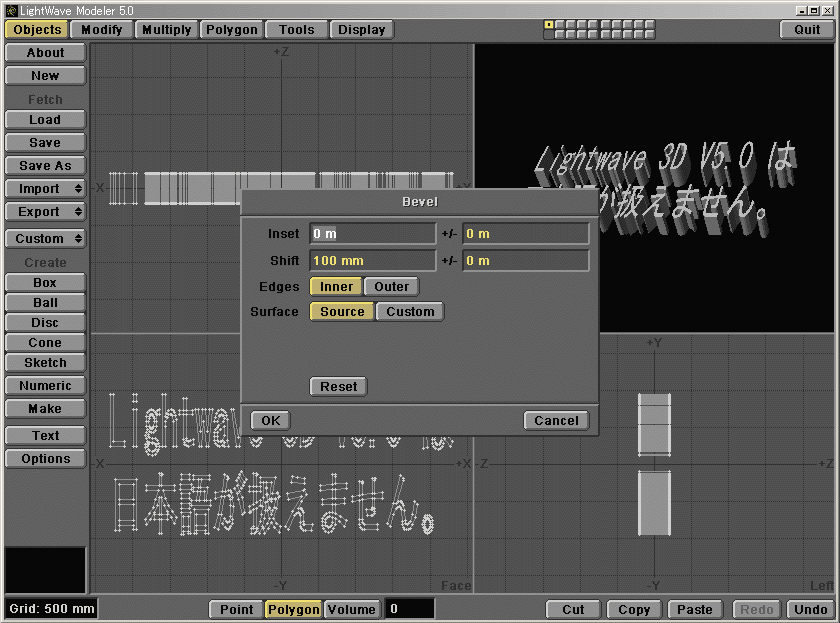This screenshot has height=623, width=840.
Task: Choose Custom surface option
Action: pos(410,312)
